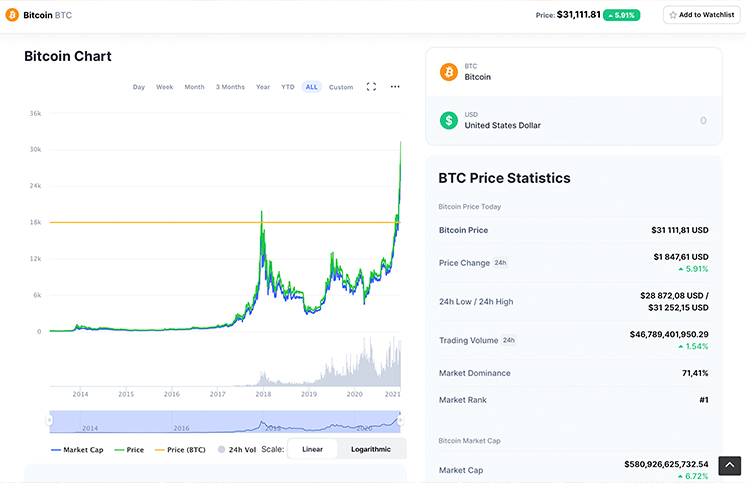Switch chart range to YTD
The width and height of the screenshot is (746, 483).
tap(288, 87)
